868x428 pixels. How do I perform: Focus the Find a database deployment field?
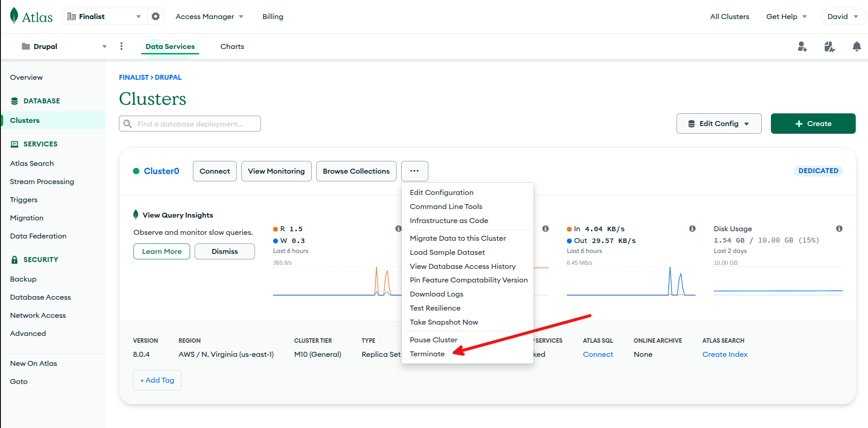(x=190, y=124)
